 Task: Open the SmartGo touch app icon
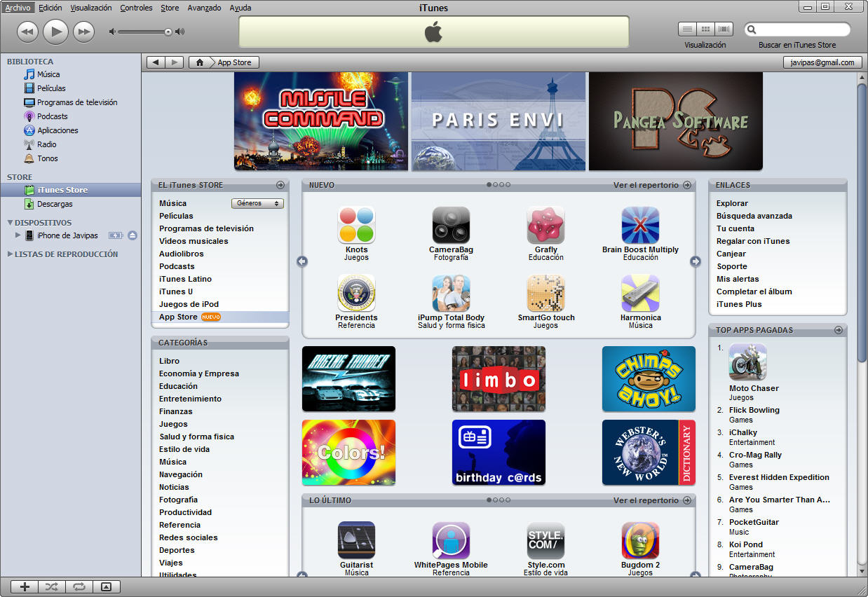(545, 293)
